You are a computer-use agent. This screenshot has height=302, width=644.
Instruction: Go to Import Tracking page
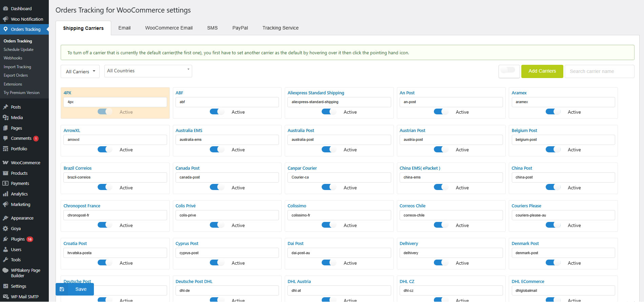tap(17, 67)
